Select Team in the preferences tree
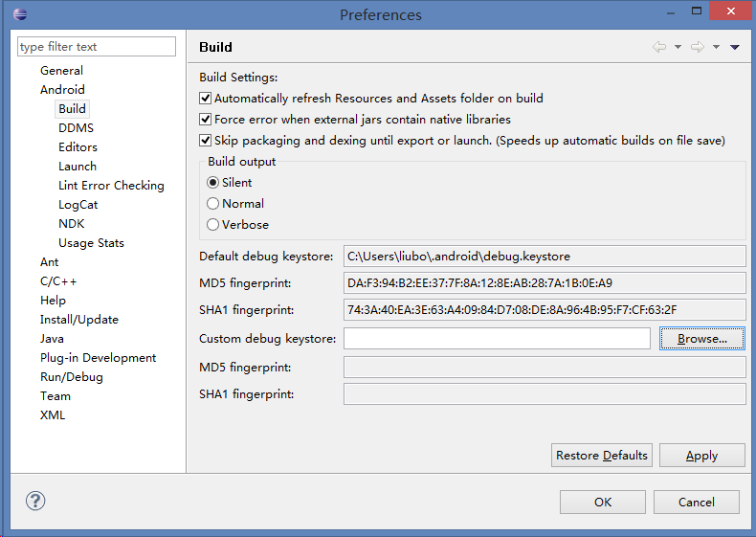The image size is (756, 537). point(56,396)
